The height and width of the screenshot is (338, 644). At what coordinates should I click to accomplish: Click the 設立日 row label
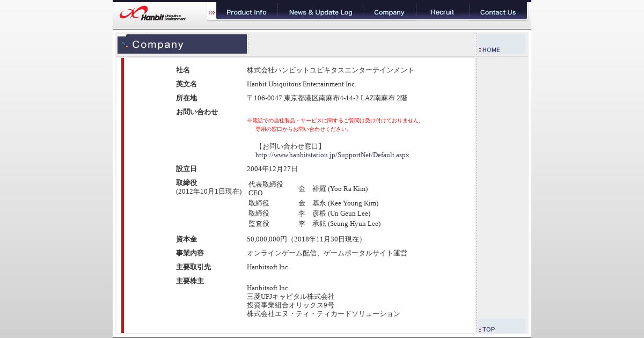[x=186, y=169]
